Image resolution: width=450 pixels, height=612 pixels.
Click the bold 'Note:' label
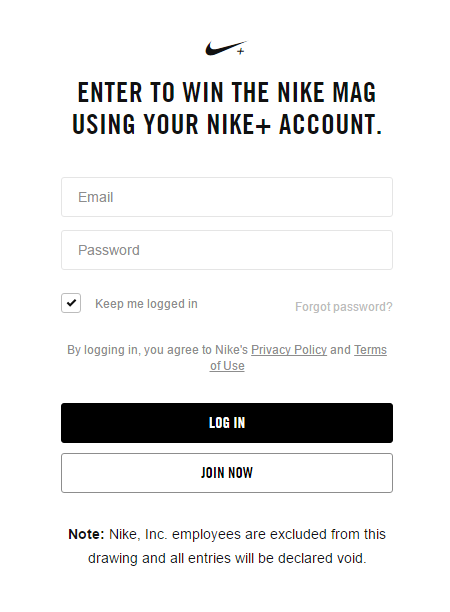click(86, 534)
